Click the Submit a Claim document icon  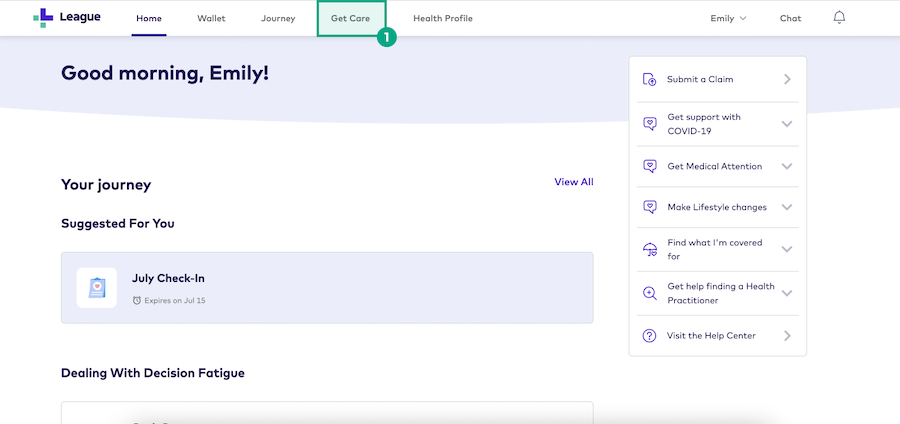coord(650,79)
